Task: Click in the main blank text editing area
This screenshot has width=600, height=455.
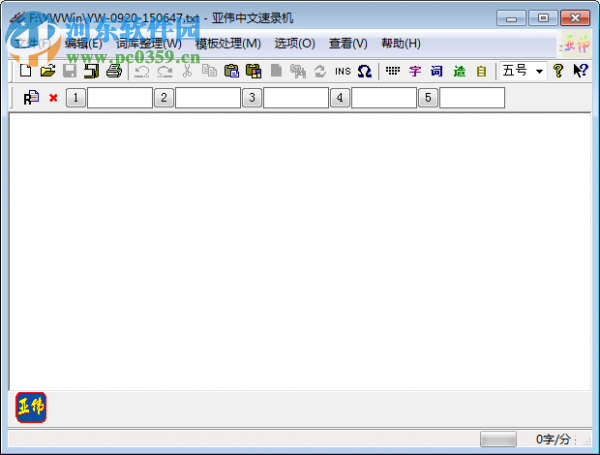Action: (300, 251)
